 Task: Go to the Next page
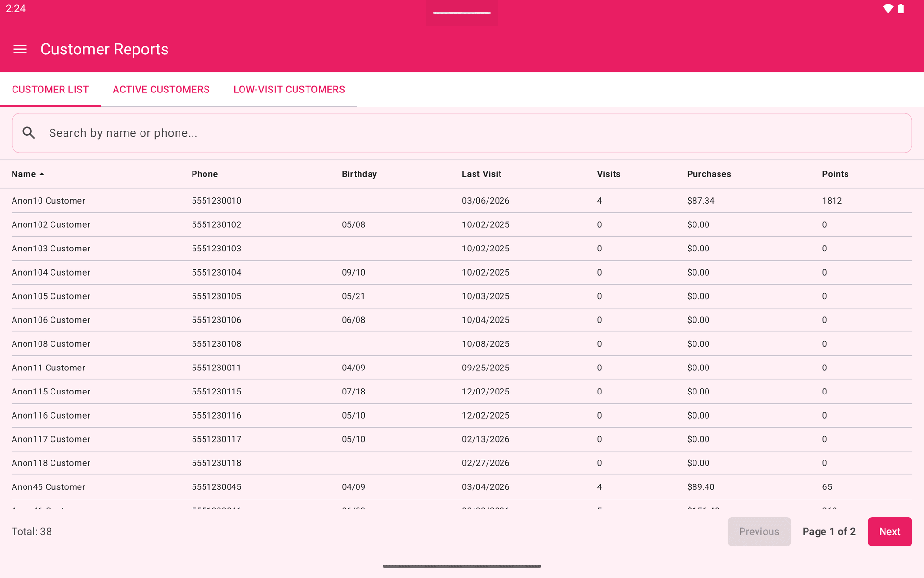889,532
